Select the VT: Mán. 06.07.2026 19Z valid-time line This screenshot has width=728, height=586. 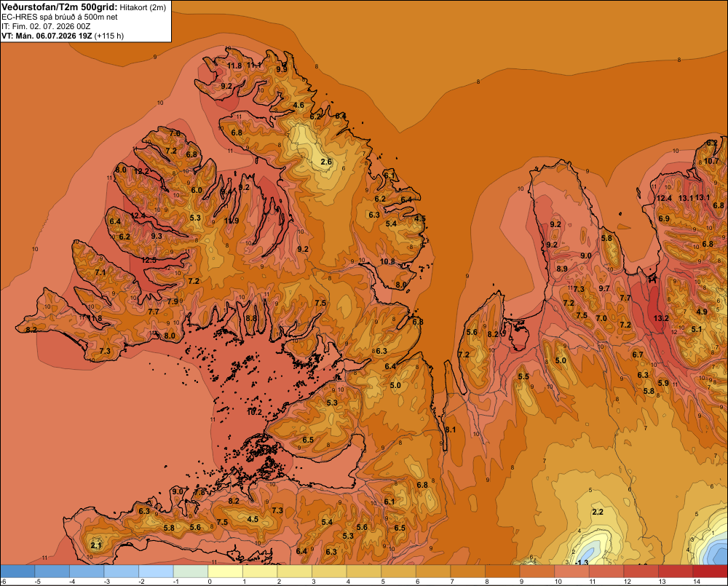tap(47, 36)
